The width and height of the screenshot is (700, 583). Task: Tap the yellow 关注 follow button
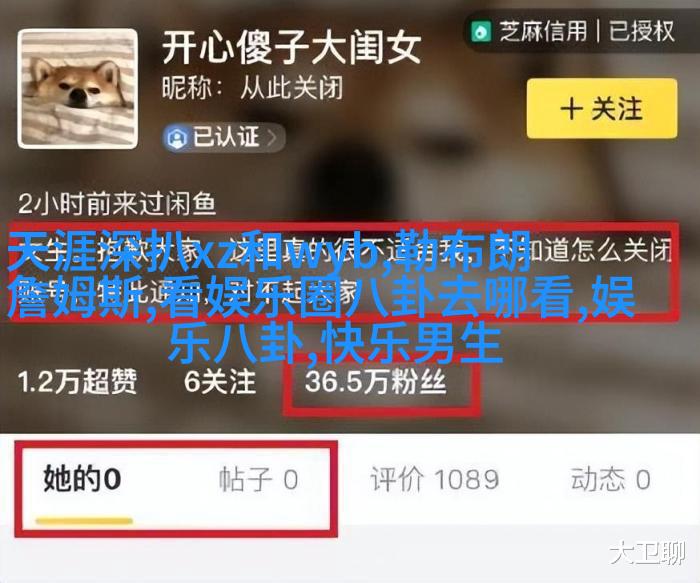[x=602, y=108]
